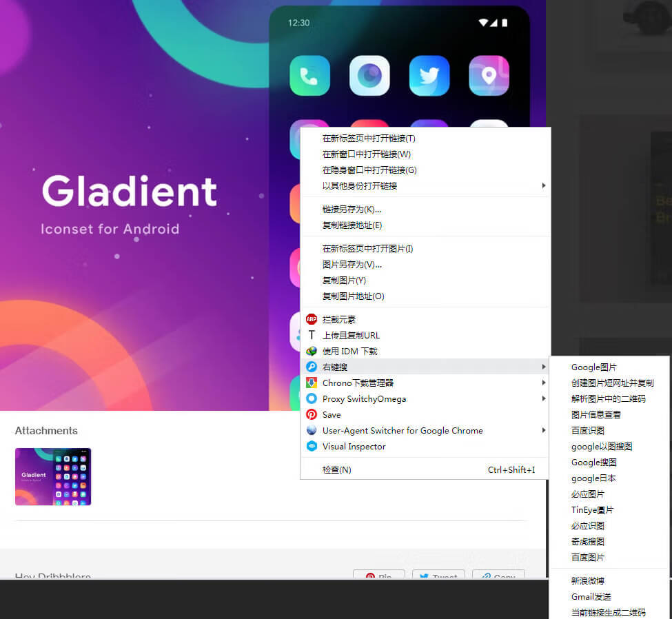Expand the Proxy SwitchyOmega submenu arrow
Viewport: 672px width, 619px height.
[543, 398]
